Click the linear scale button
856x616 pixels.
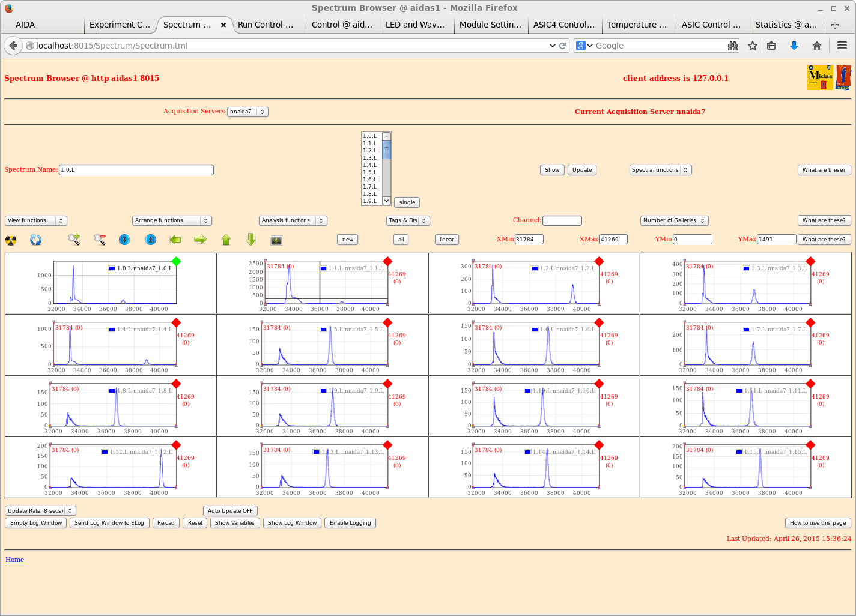point(447,240)
